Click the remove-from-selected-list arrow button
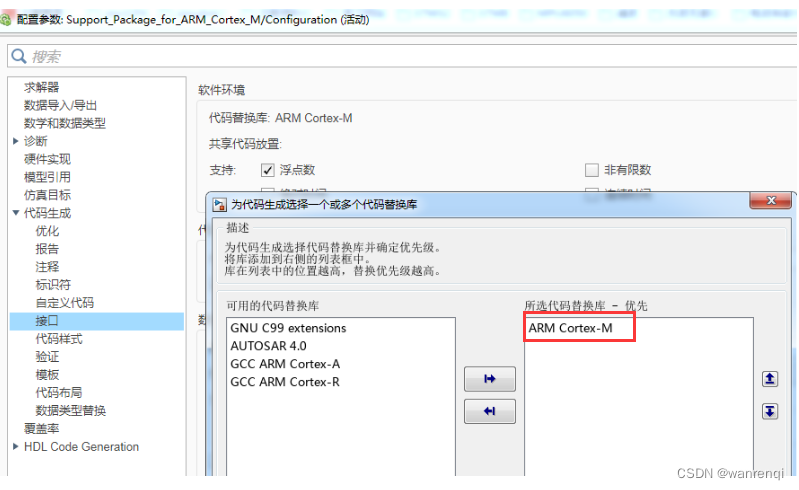This screenshot has width=799, height=490. (x=490, y=411)
